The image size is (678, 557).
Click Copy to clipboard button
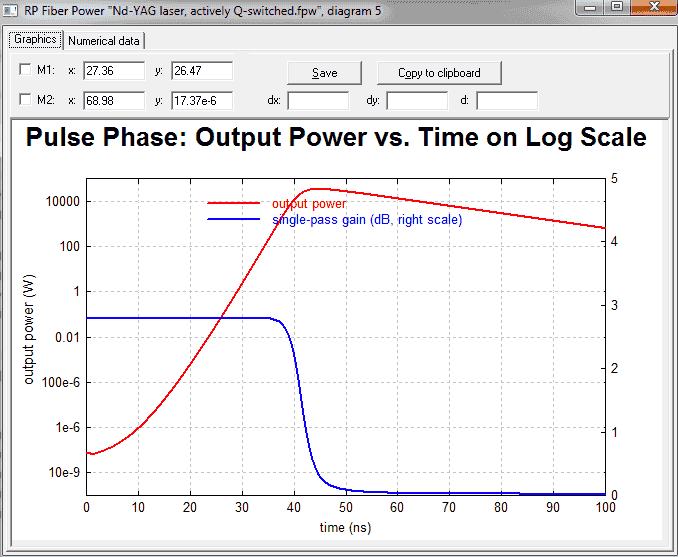pyautogui.click(x=439, y=73)
